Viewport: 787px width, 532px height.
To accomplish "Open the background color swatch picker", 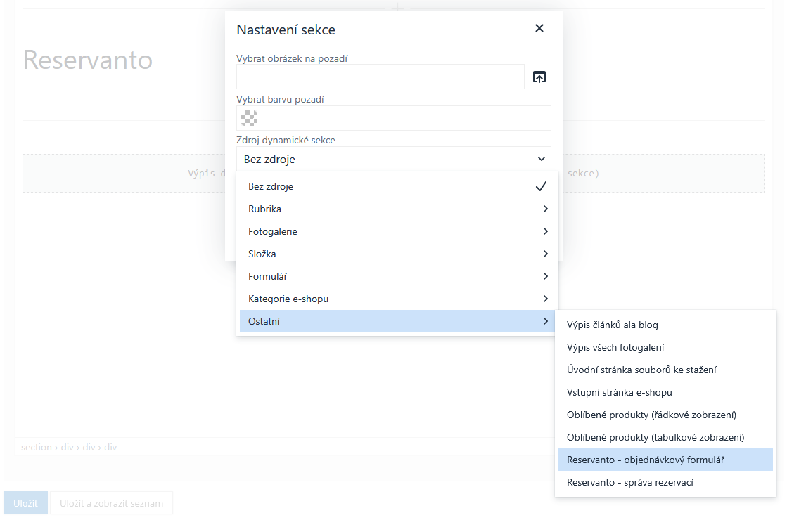I will point(250,118).
